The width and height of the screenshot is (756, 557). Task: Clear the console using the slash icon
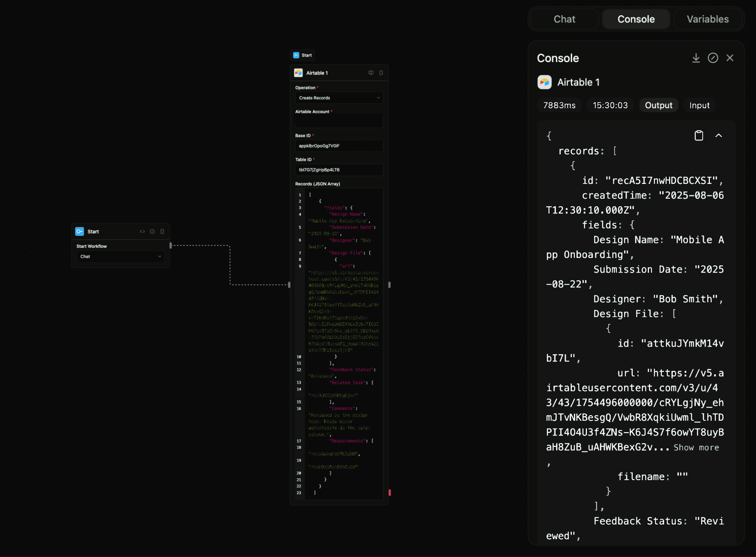pyautogui.click(x=713, y=58)
